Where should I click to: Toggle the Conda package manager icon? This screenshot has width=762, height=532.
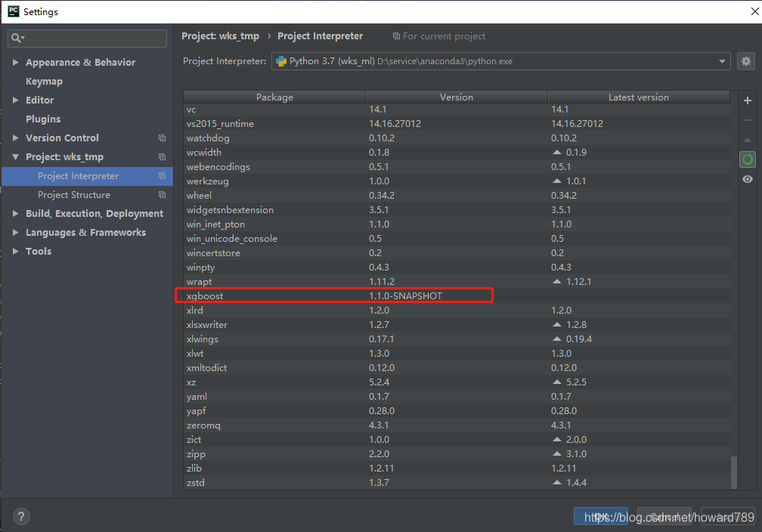pyautogui.click(x=748, y=159)
